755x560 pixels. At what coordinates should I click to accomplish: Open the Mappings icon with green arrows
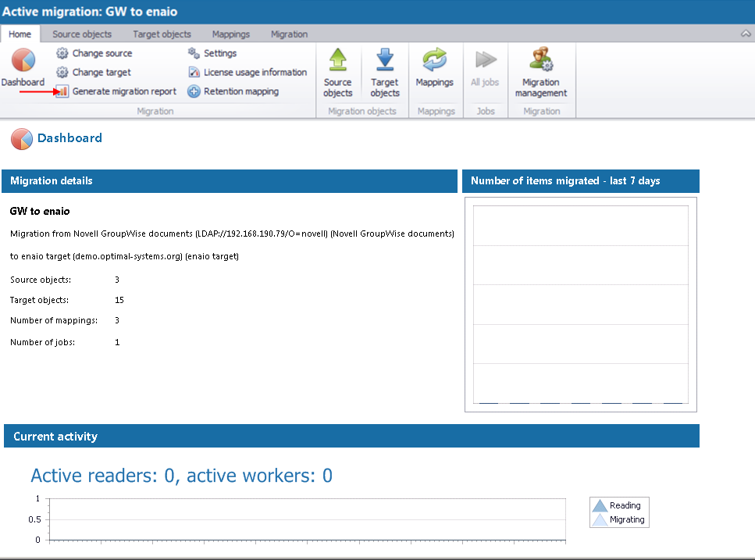coord(434,61)
